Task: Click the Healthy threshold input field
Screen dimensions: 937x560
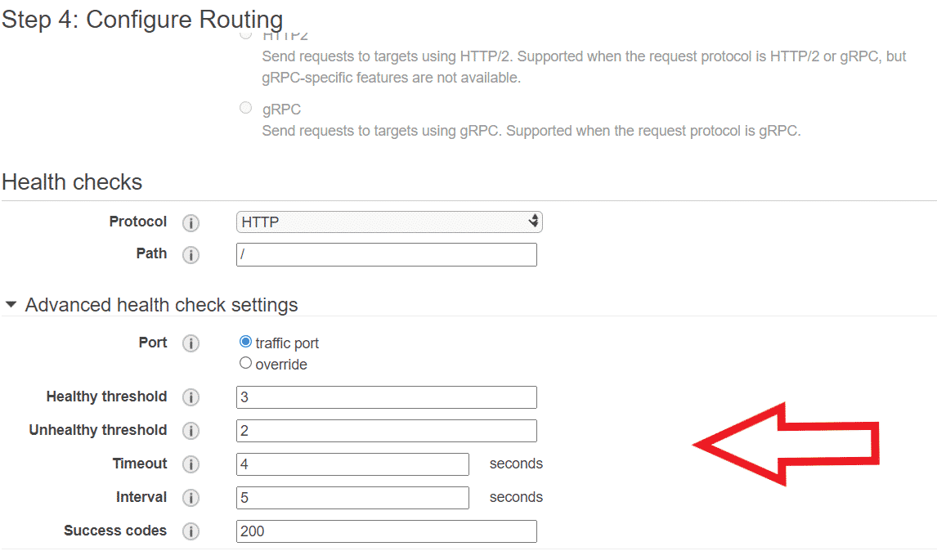Action: (x=387, y=397)
